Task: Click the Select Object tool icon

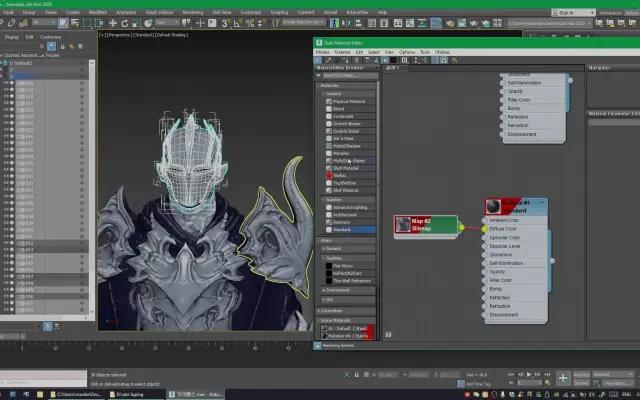Action: [x=63, y=23]
